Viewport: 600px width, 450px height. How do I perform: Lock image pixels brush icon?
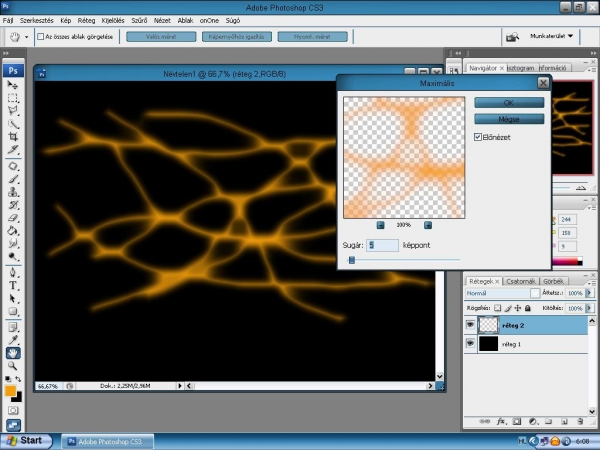click(508, 308)
